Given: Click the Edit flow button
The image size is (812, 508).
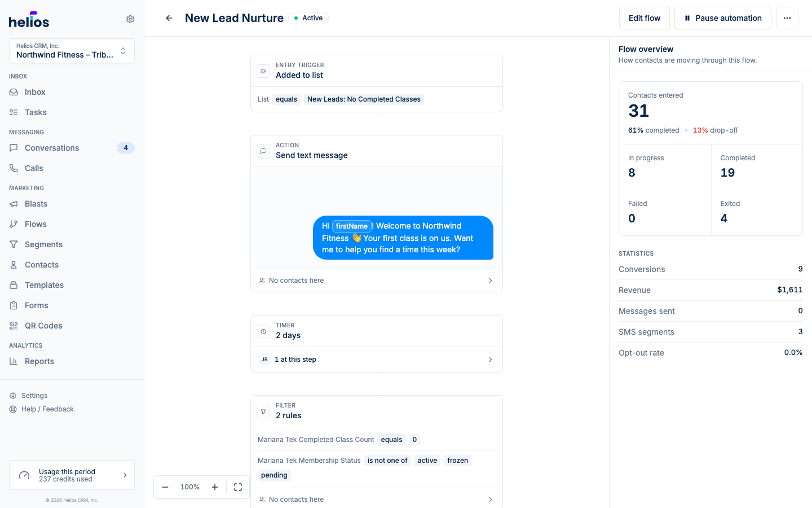Looking at the screenshot, I should point(645,18).
